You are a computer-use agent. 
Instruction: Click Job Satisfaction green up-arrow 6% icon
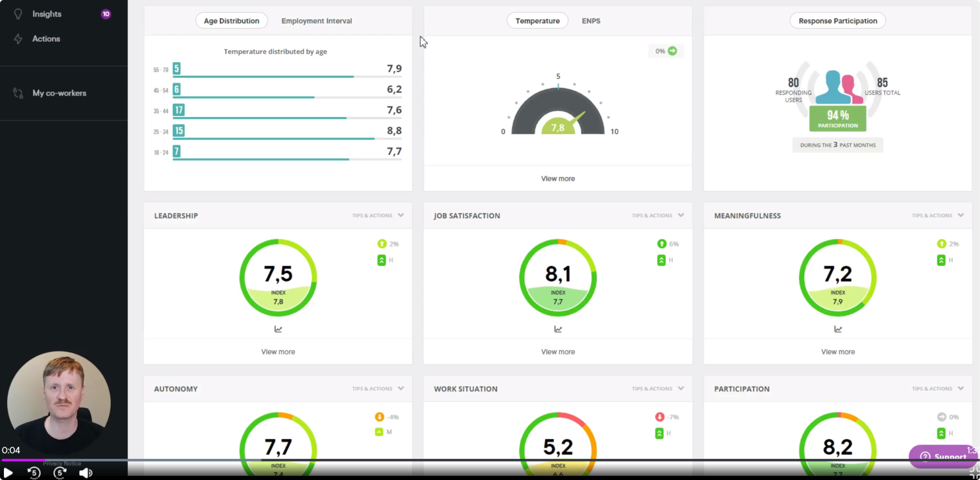point(661,244)
